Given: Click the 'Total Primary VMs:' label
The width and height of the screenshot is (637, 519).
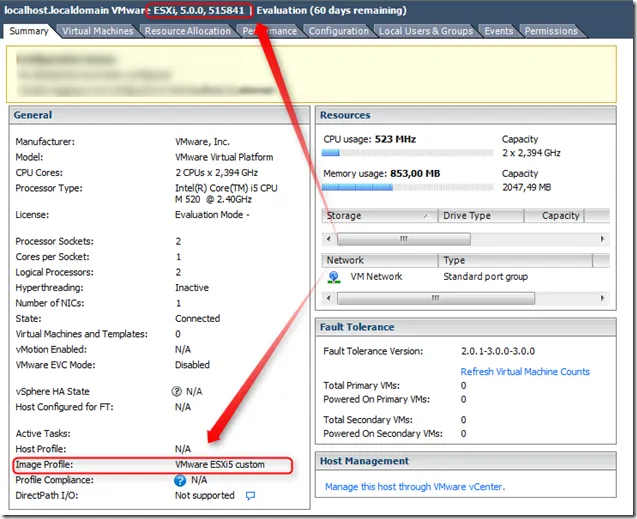Looking at the screenshot, I should click(361, 385).
